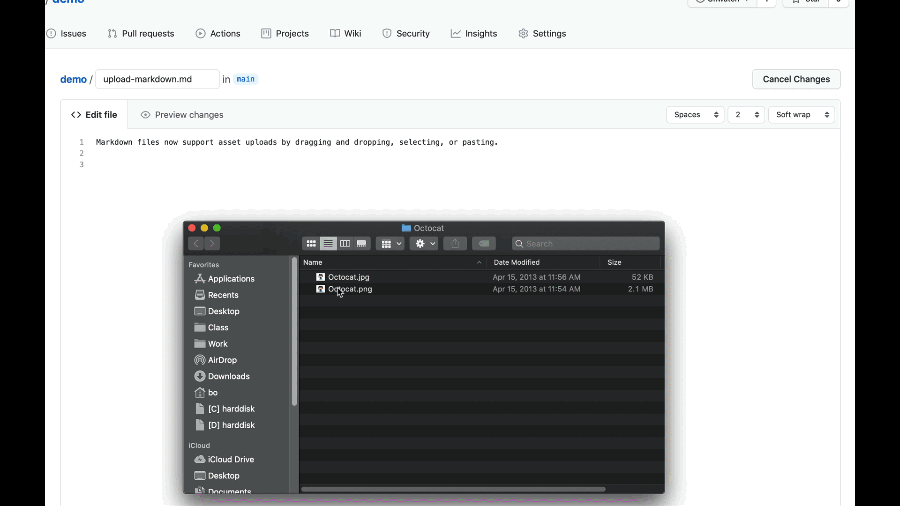Switch Finder to icon view
Image resolution: width=900 pixels, height=506 pixels.
click(311, 244)
